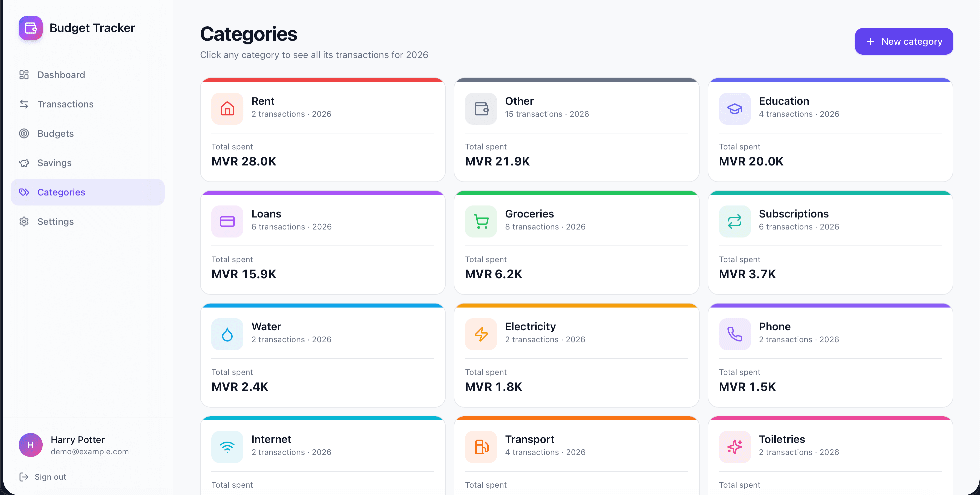980x495 pixels.
Task: Click the Transactions arrows icon in sidebar
Action: [x=24, y=104]
